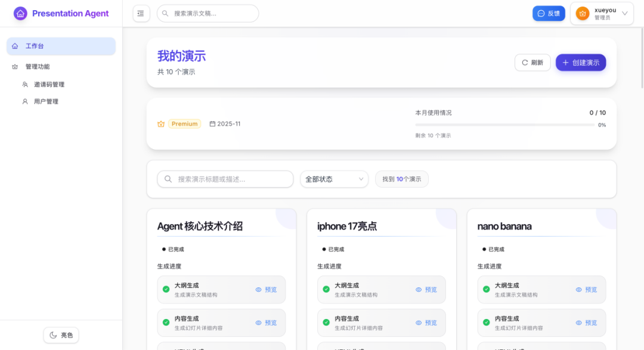Click the 我的演示 page heading
Screen dimensions: 644x350
point(181,56)
